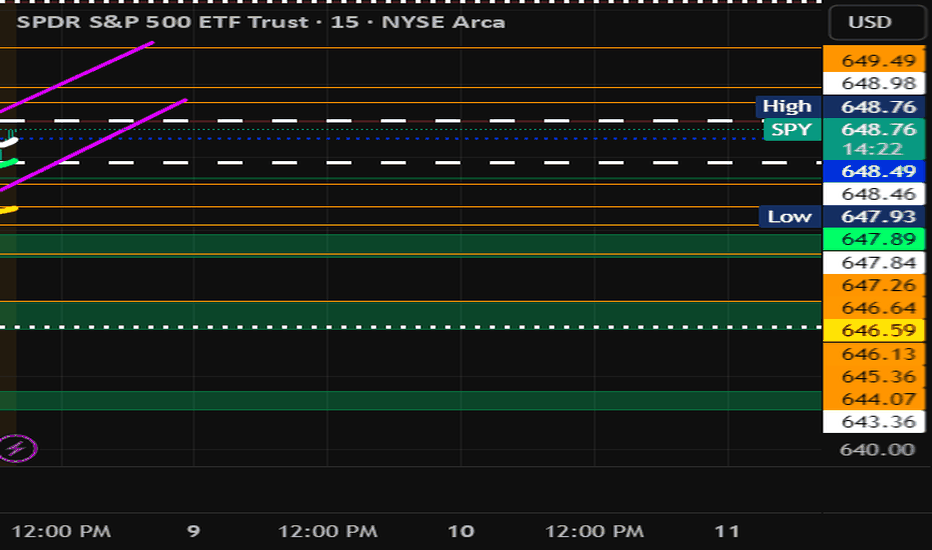Click the 648.76 High value on price scale

point(874,106)
